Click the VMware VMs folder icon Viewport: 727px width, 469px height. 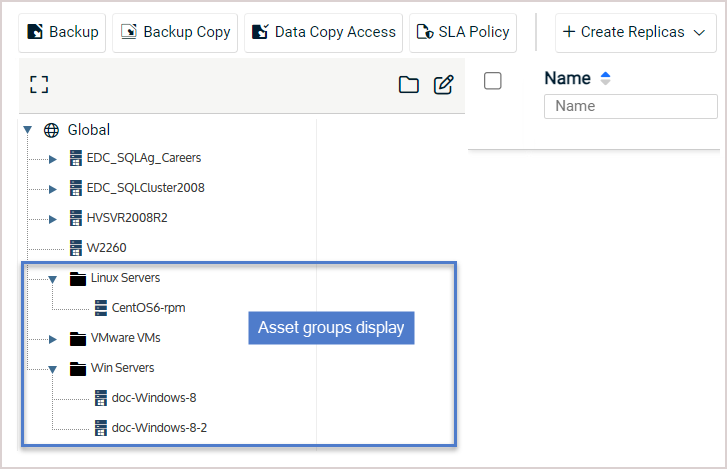[x=78, y=339]
